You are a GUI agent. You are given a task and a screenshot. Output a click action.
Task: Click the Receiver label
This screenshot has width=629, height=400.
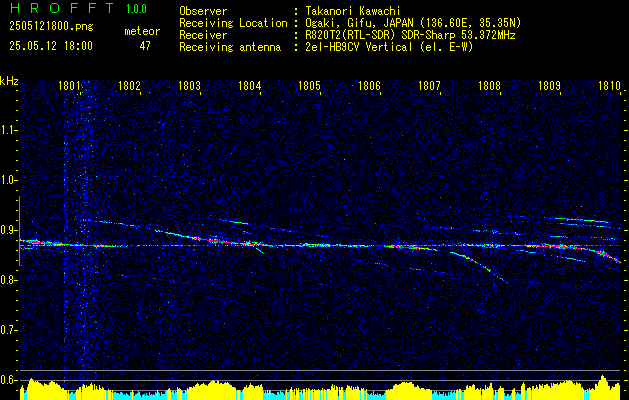point(203,35)
